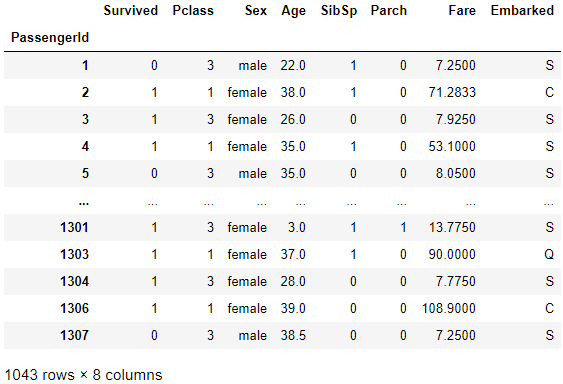
Task: Click the Parch column header
Action: click(388, 10)
